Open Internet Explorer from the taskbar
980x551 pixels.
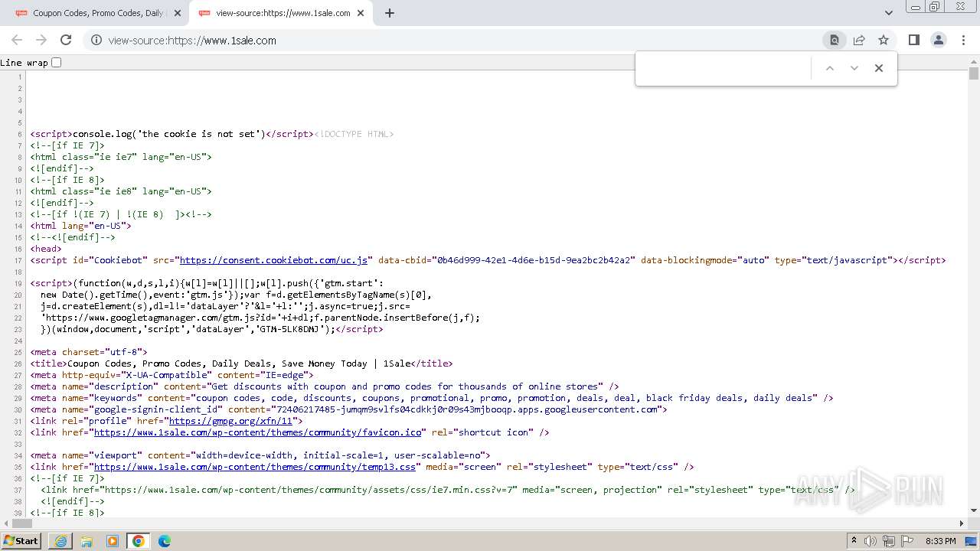60,541
